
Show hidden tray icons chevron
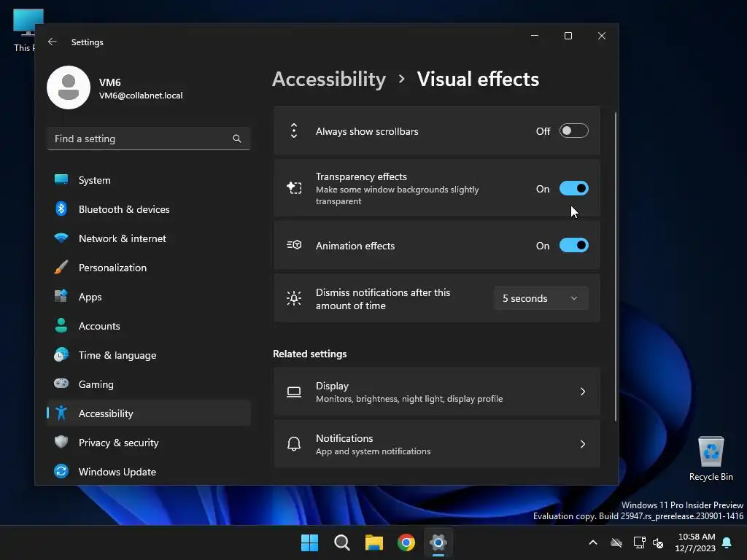coord(593,542)
